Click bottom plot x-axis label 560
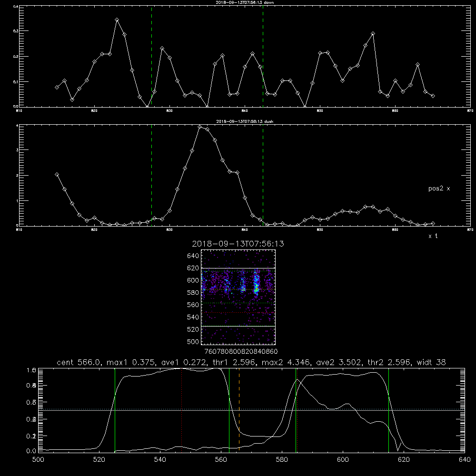Viewport: 476px width, 476px height. (x=221, y=460)
